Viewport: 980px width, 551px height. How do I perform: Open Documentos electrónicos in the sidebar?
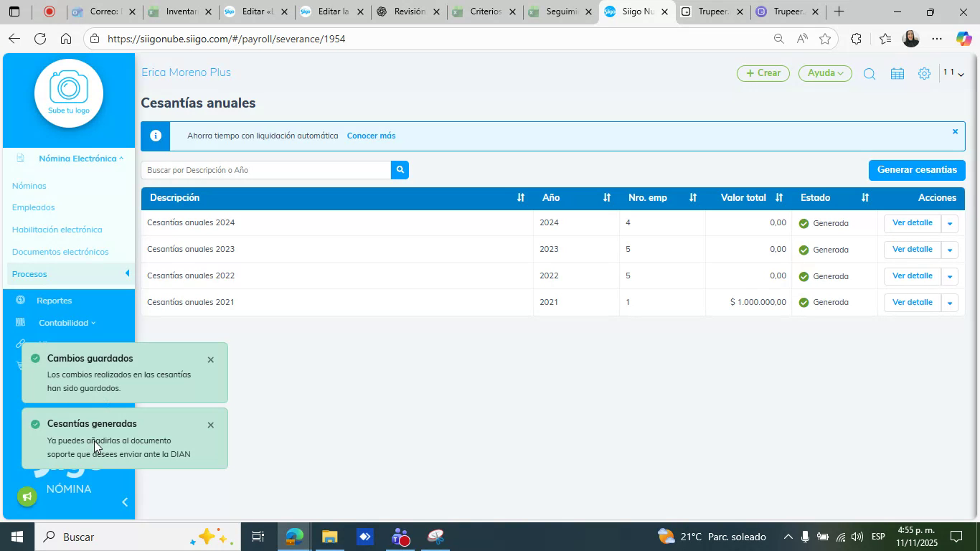click(x=60, y=252)
